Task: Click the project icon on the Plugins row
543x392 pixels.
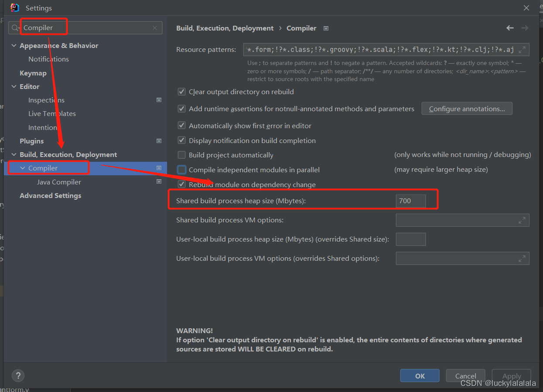Action: (x=159, y=141)
